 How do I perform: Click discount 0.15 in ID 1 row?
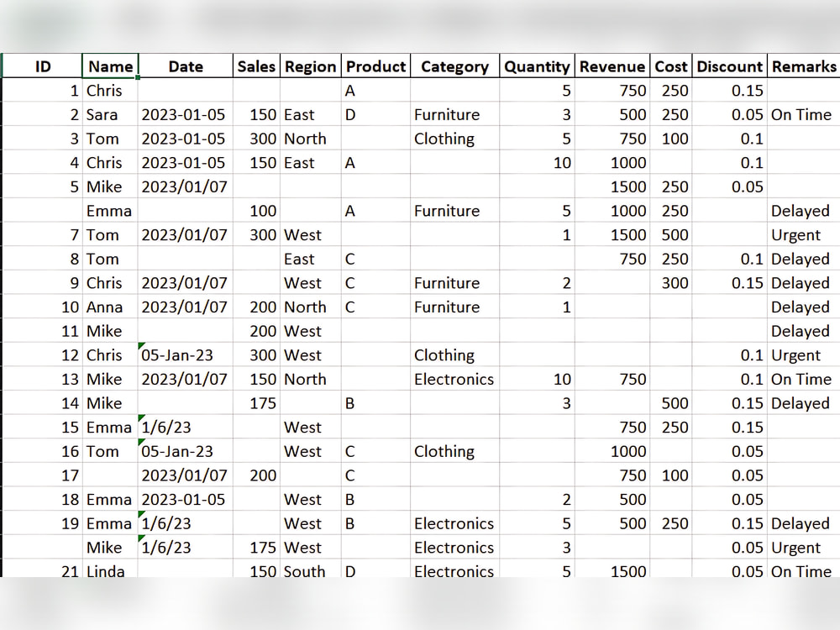click(x=729, y=91)
